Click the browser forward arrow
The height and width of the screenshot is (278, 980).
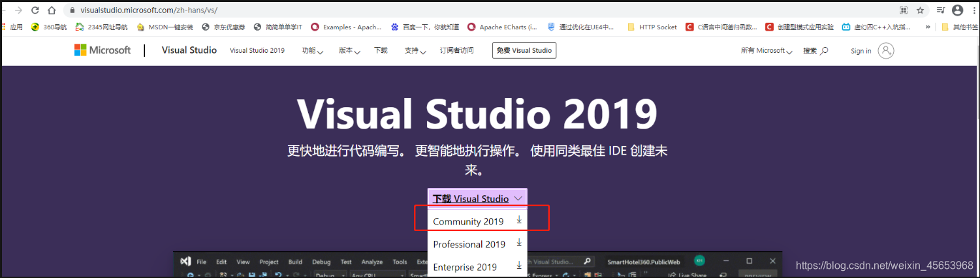click(x=18, y=10)
